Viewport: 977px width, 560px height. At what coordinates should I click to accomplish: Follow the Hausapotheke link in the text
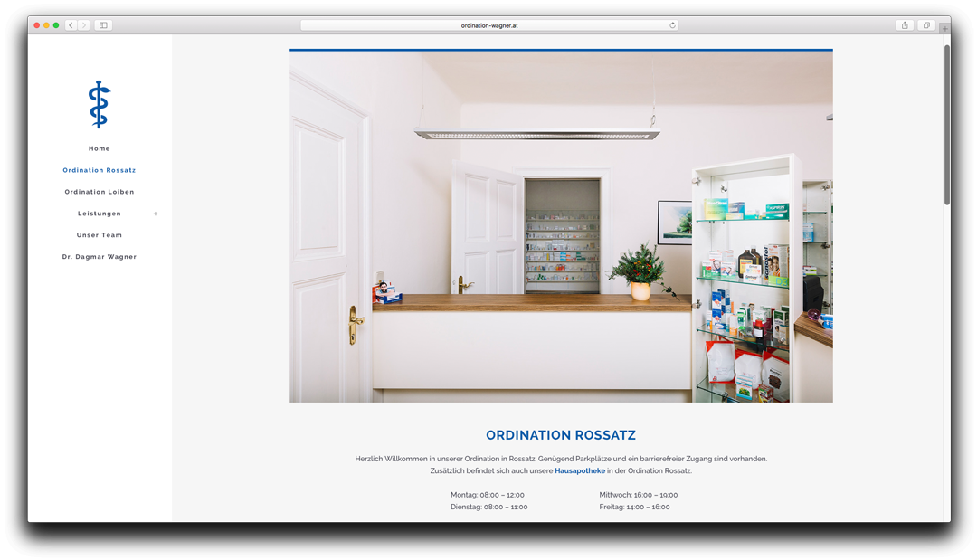tap(580, 470)
